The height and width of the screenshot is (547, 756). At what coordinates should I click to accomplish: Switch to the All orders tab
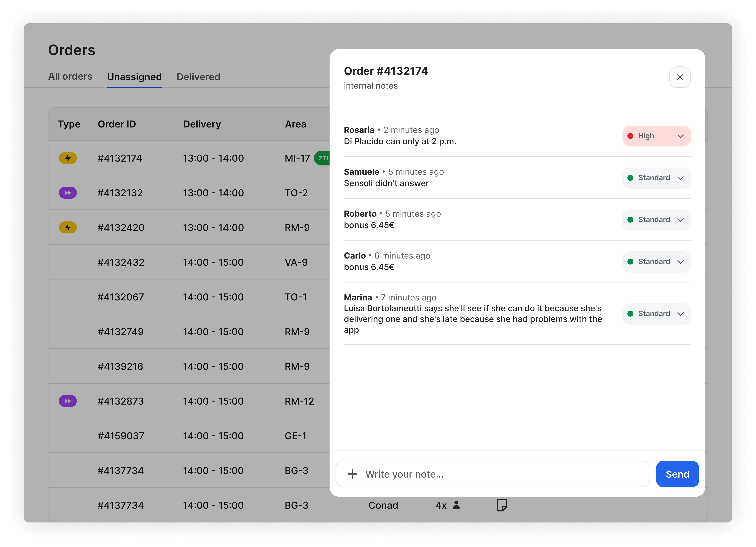tap(70, 76)
